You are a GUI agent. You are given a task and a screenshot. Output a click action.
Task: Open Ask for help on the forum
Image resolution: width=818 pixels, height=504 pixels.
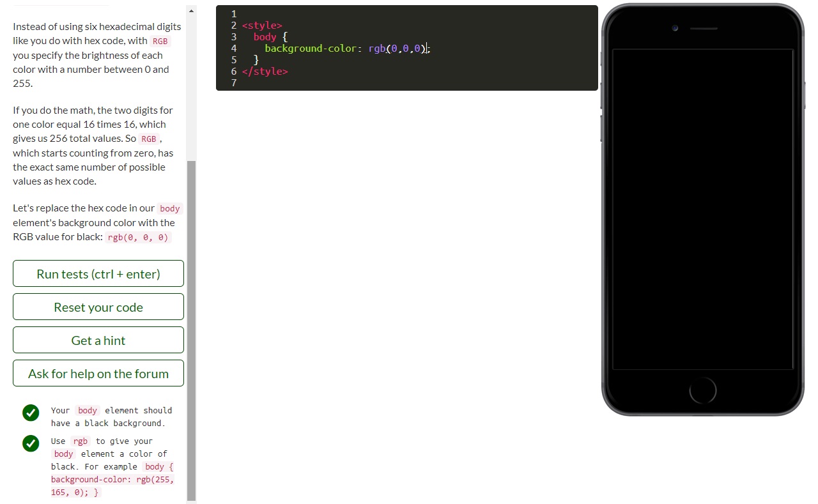(x=98, y=373)
